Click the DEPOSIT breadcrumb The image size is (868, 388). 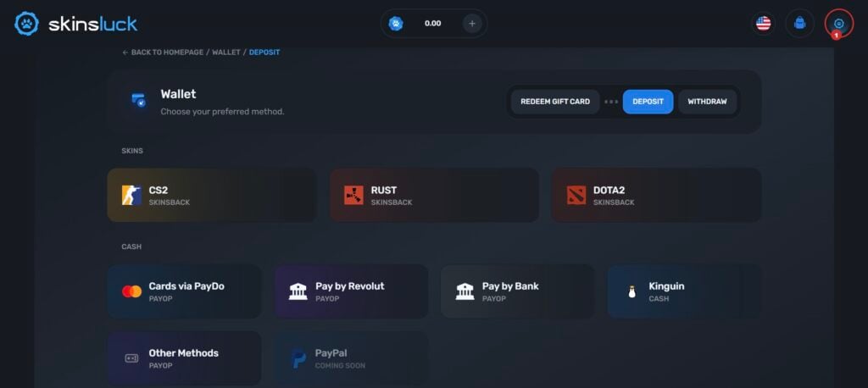[264, 52]
